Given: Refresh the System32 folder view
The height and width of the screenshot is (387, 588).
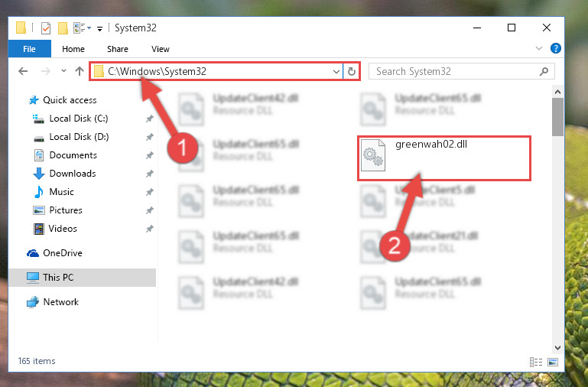Looking at the screenshot, I should (x=352, y=71).
